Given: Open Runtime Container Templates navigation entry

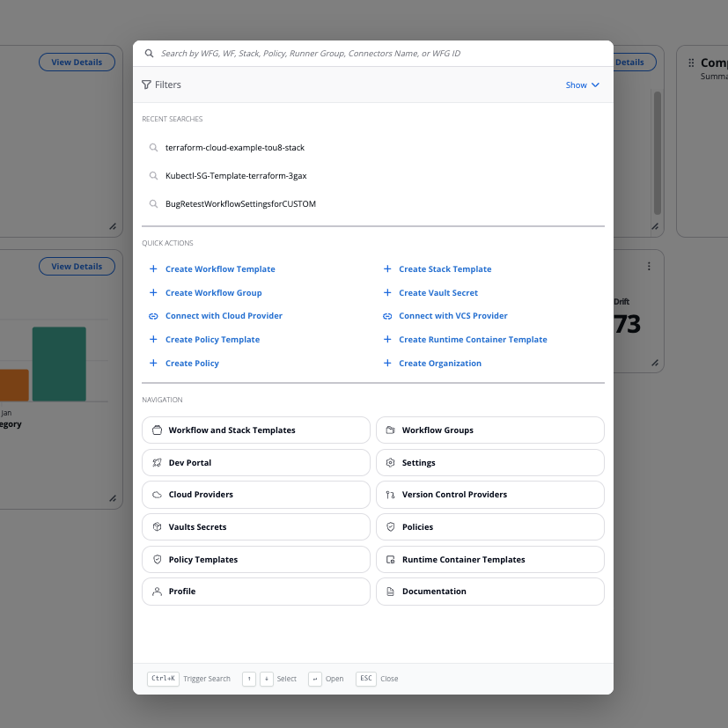Looking at the screenshot, I should pos(489,559).
